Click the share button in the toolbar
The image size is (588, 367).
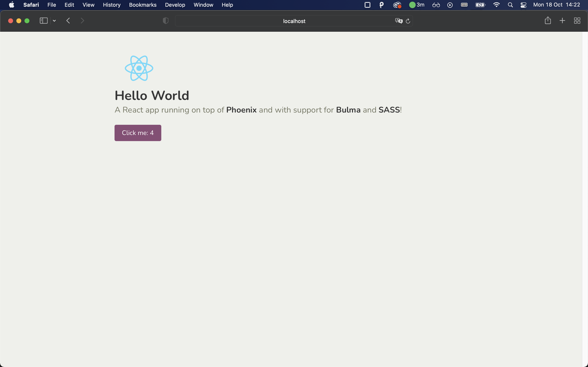(548, 21)
